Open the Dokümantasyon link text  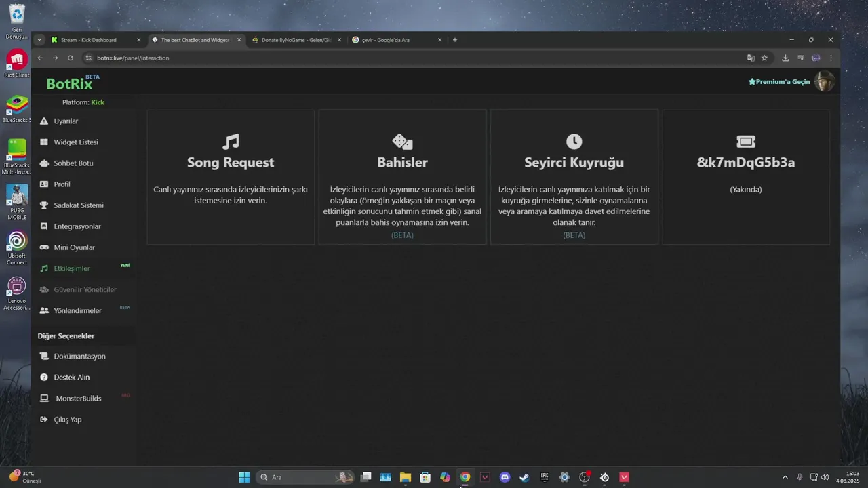(80, 356)
